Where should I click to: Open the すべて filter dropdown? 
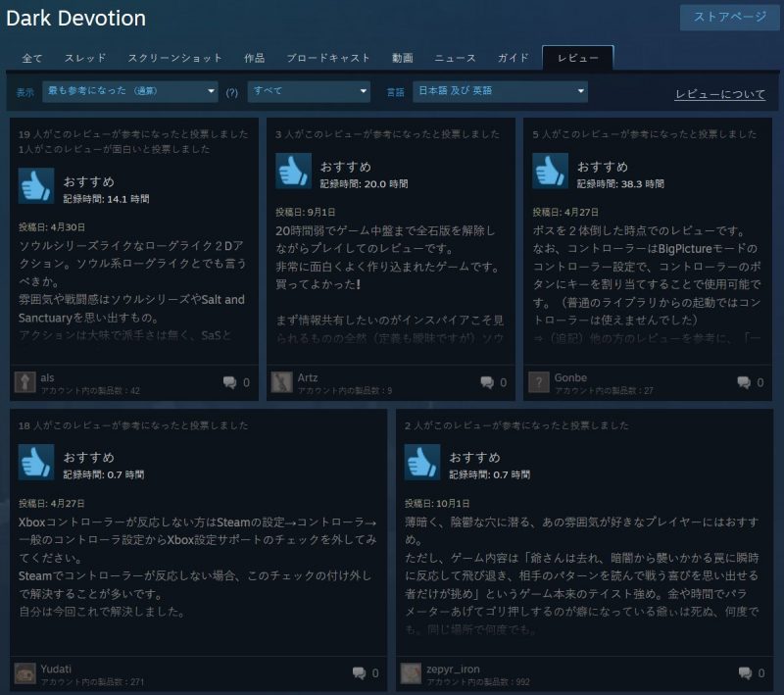[309, 91]
